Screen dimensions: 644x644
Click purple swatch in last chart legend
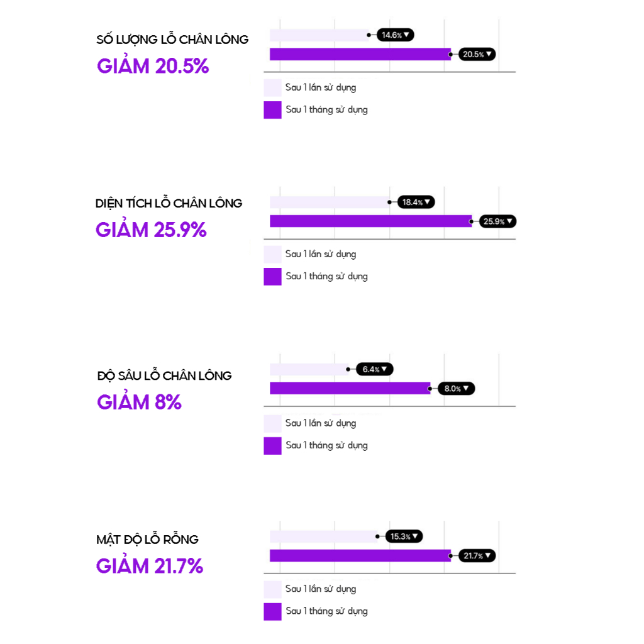pos(272,611)
